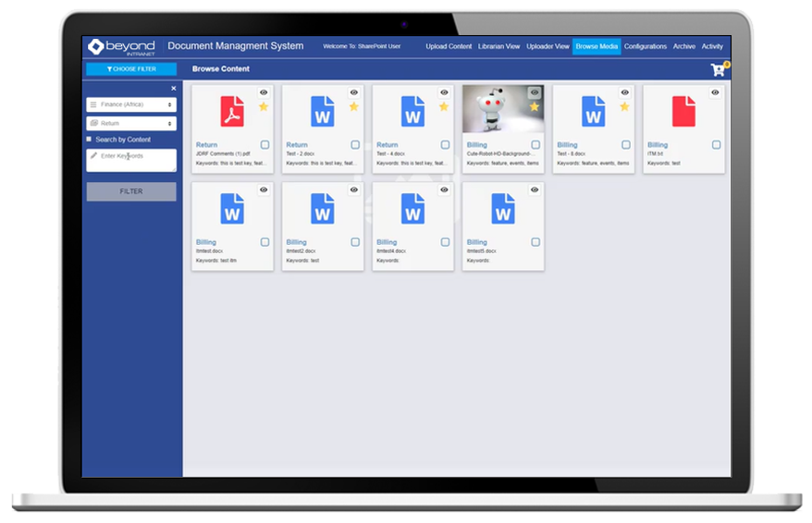The height and width of the screenshot is (523, 812).
Task: Click the Welcome To: SharePoint User text
Action: point(362,46)
